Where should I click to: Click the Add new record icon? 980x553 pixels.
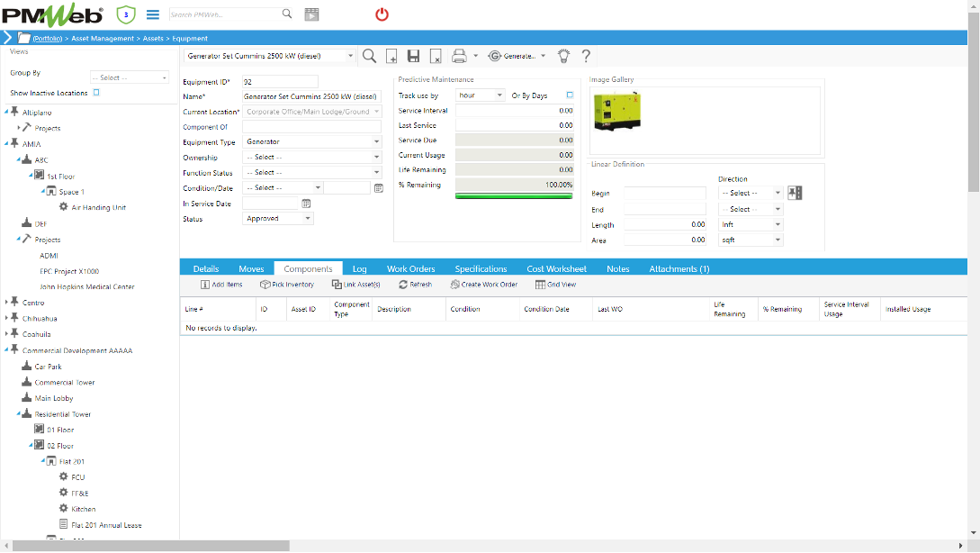391,56
